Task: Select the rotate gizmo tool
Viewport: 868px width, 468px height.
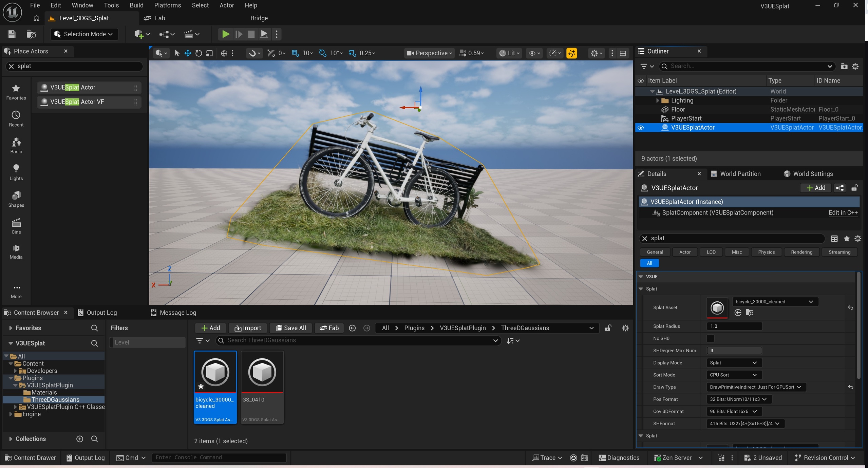Action: (199, 53)
